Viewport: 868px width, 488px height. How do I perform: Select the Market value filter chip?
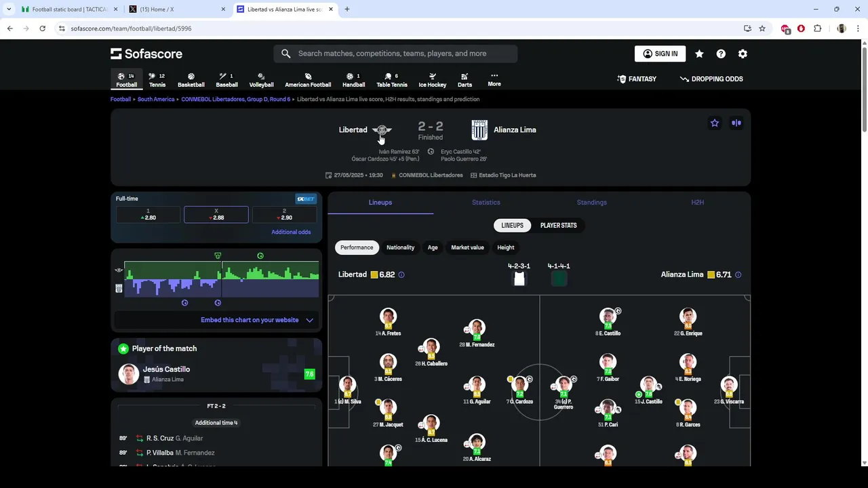pos(468,247)
